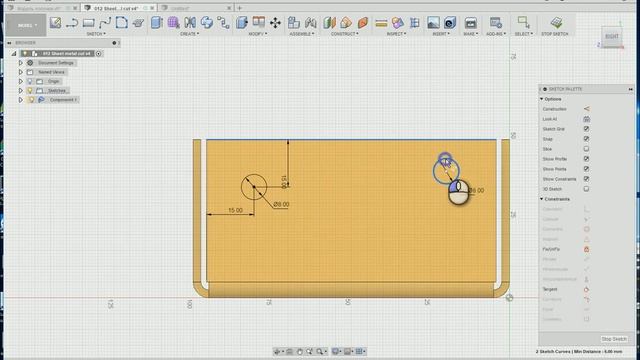Collapse the Browser panel with double arrow
The height and width of the screenshot is (360, 640).
coord(9,43)
